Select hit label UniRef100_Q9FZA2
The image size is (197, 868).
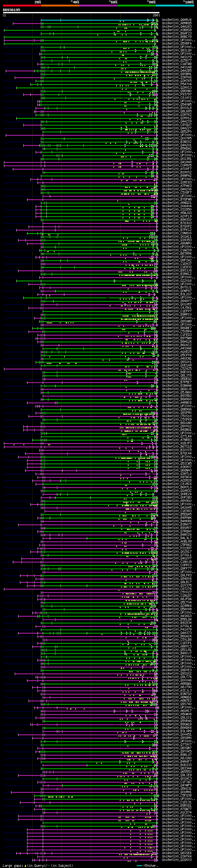pyautogui.click(x=176, y=260)
